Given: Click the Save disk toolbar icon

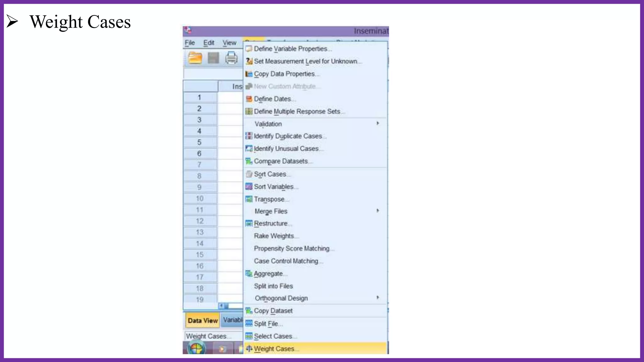Looking at the screenshot, I should point(214,58).
